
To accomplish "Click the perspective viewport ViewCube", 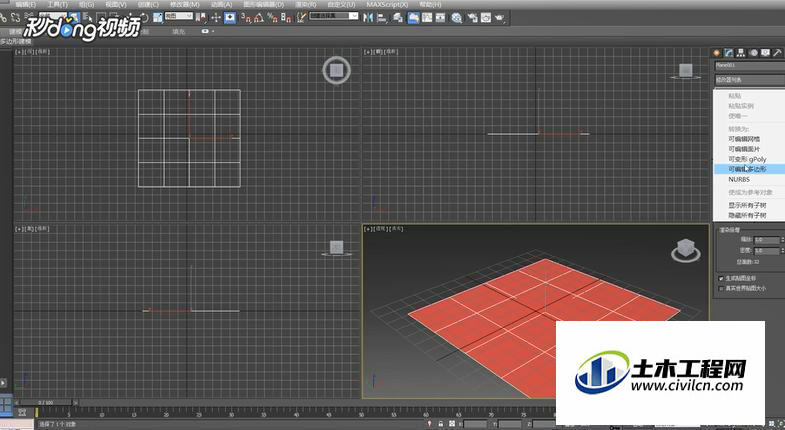I will [685, 250].
